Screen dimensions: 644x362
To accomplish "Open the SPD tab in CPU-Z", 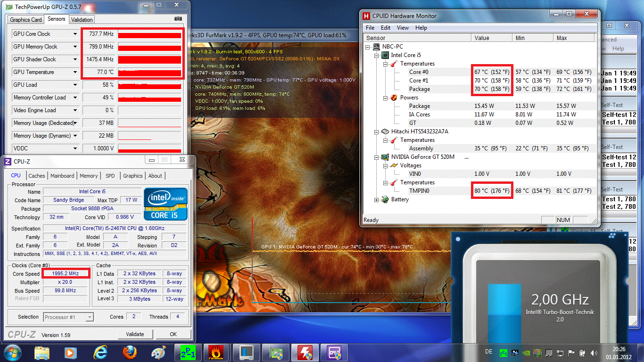I will pos(110,176).
